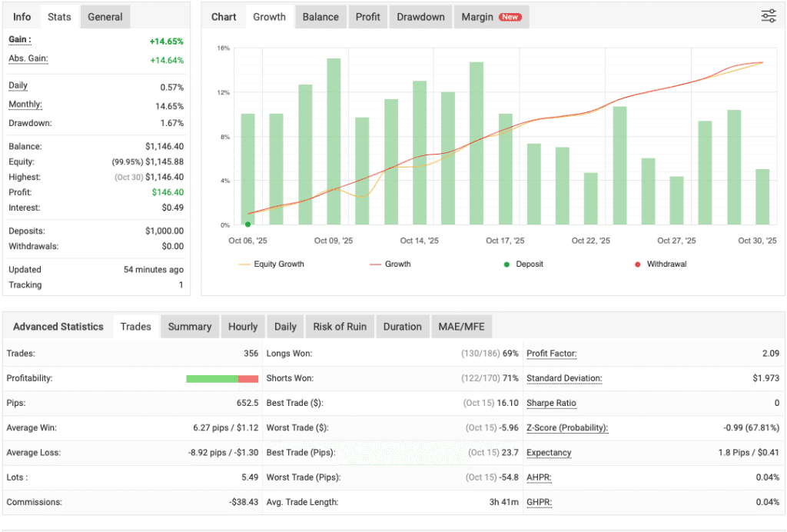Open the chart settings sliders icon
Image resolution: width=787 pixels, height=532 pixels.
(768, 15)
